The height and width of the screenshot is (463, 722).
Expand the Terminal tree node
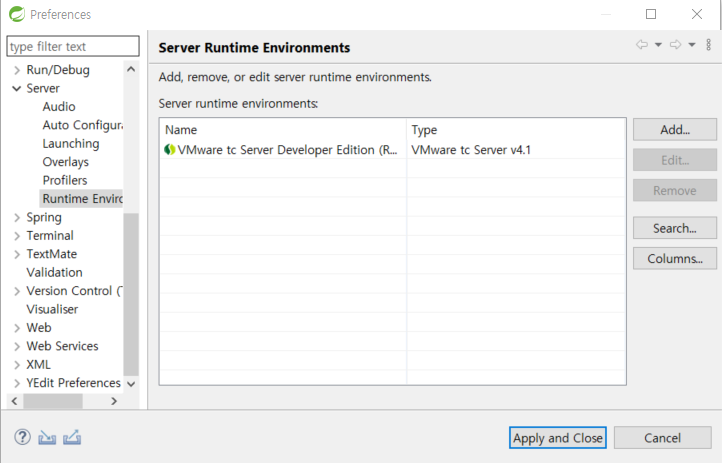17,236
